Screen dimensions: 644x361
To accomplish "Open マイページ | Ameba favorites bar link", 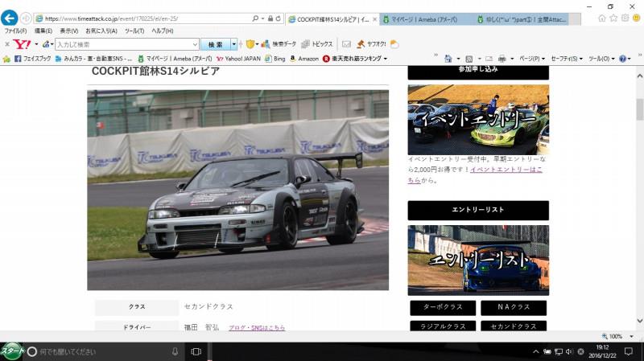I will coord(175,59).
